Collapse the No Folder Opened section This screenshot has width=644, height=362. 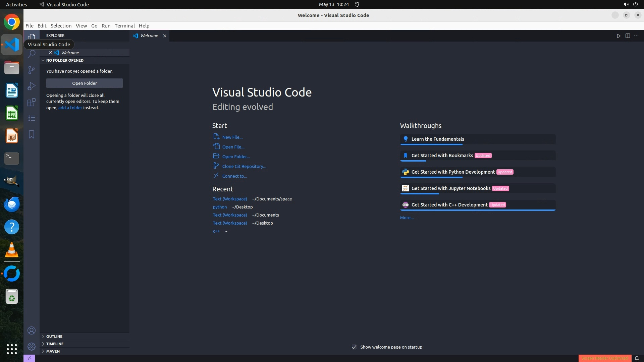click(x=65, y=60)
